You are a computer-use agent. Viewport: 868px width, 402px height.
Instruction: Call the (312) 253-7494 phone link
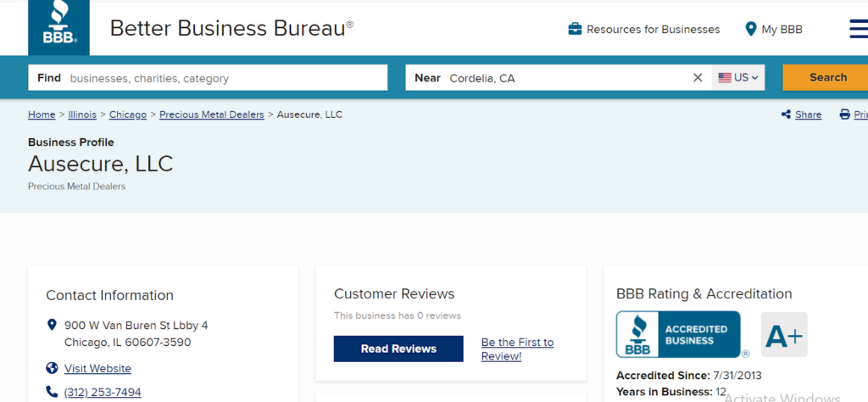coord(103,392)
